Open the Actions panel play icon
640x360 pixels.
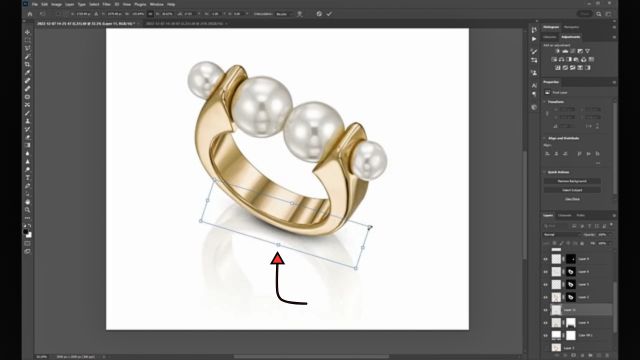click(534, 39)
